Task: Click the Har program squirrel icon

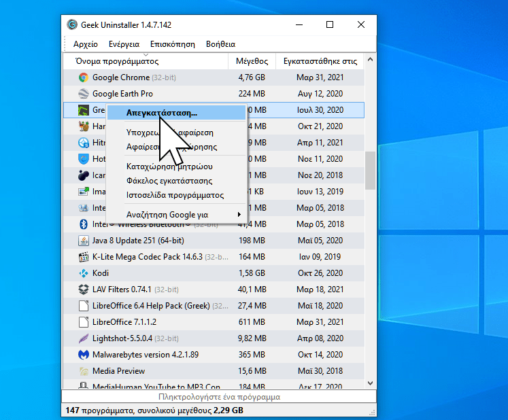Action: point(84,126)
